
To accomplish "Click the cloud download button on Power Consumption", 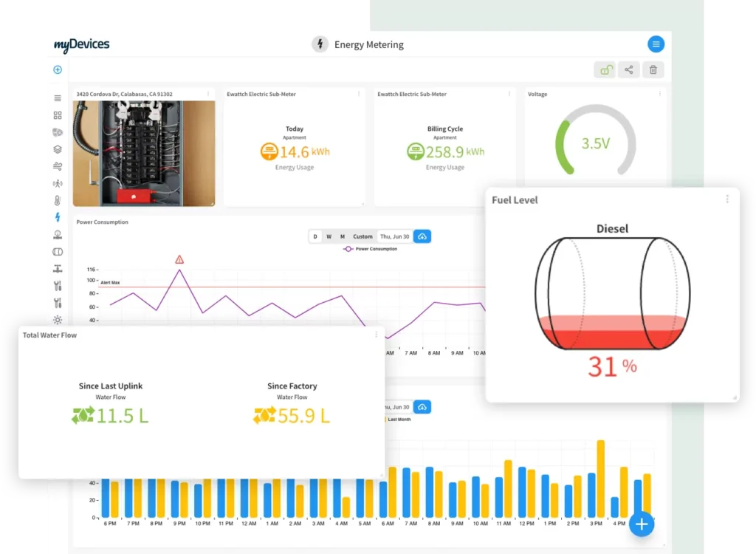I will [422, 236].
